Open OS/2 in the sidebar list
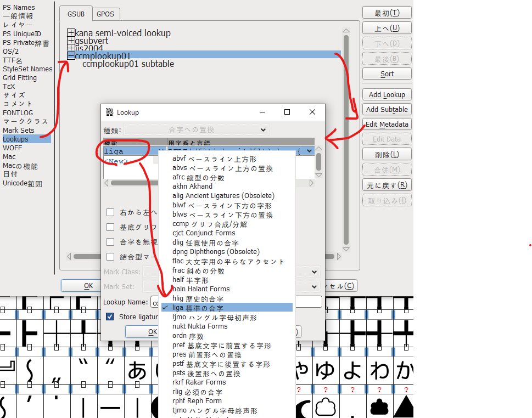 click(x=10, y=52)
